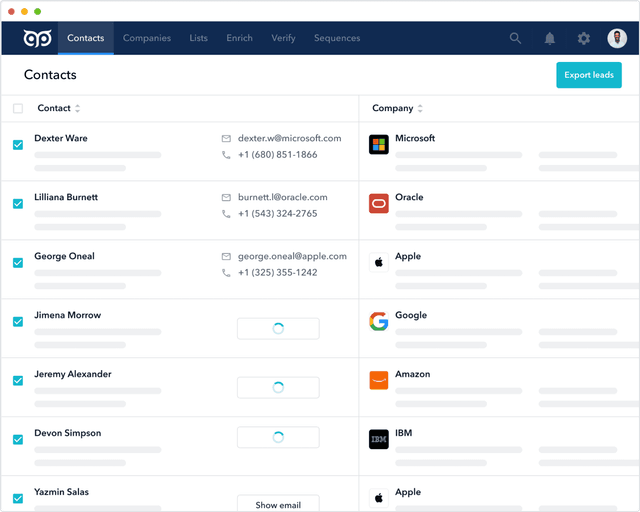Viewport: 640px width, 512px height.
Task: Click the Export leads button
Action: tap(589, 75)
